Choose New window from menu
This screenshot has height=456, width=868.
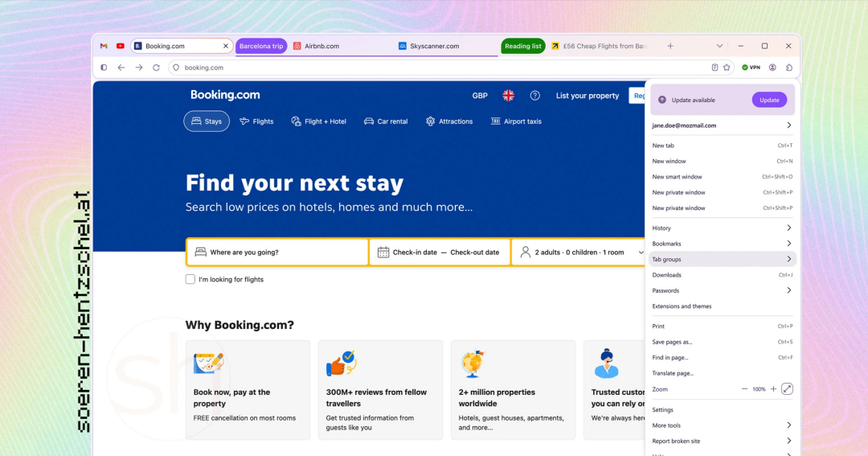pyautogui.click(x=722, y=161)
